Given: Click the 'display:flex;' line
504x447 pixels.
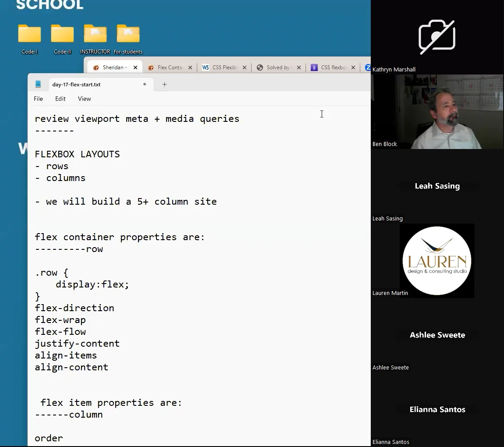Looking at the screenshot, I should (92, 284).
